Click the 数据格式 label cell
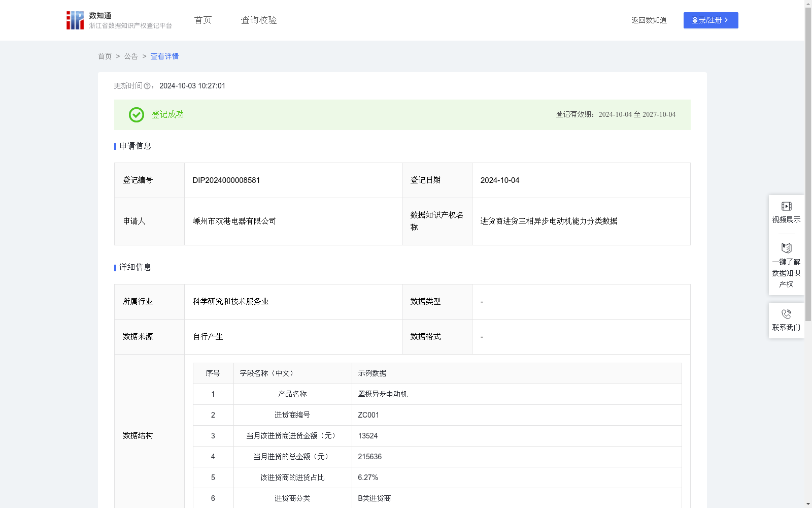 (437, 337)
